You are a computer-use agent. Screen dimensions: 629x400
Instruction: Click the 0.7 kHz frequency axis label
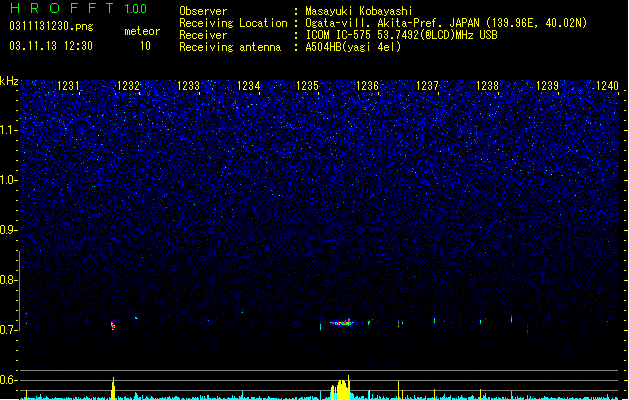coord(9,330)
